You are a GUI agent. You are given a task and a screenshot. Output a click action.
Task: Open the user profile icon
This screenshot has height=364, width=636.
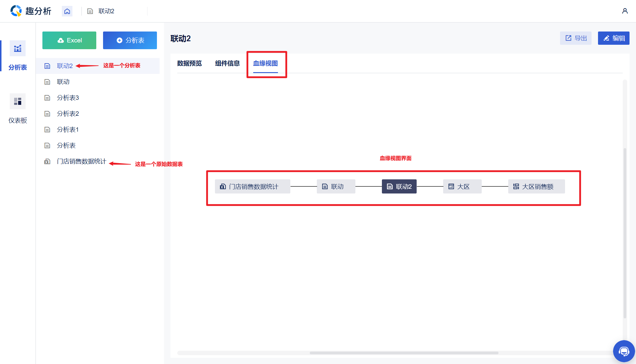pyautogui.click(x=625, y=11)
